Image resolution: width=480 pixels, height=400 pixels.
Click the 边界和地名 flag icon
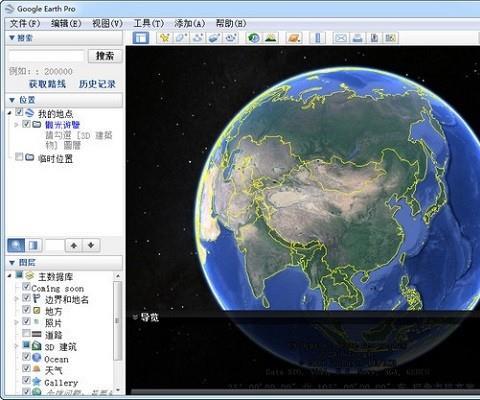tap(37, 298)
